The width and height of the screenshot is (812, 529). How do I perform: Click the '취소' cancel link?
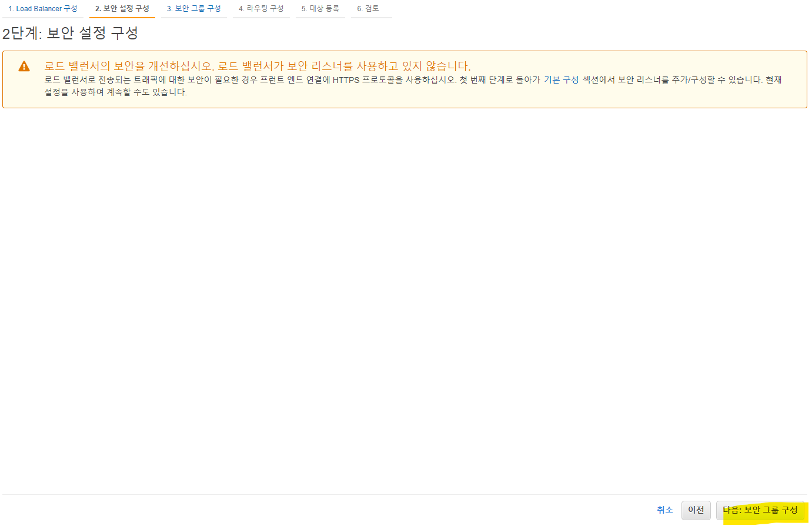tap(665, 510)
